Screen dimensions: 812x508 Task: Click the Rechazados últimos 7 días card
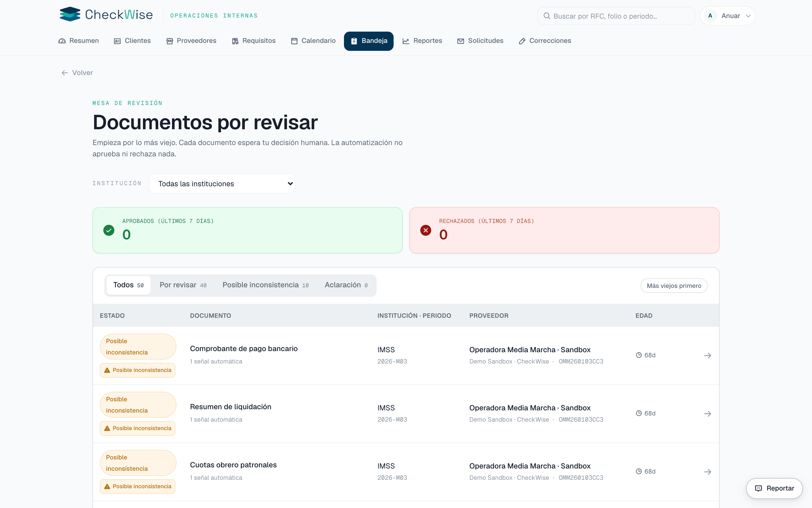click(564, 230)
